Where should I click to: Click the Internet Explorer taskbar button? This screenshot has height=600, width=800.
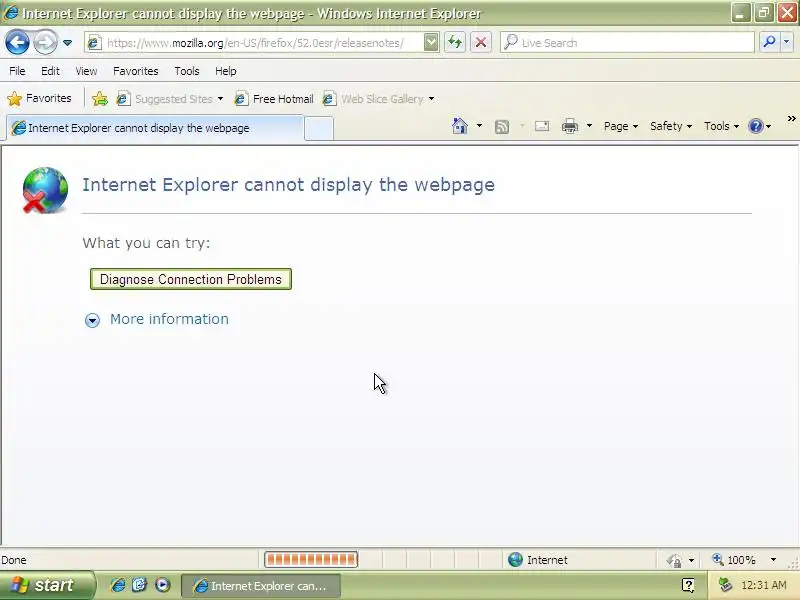click(x=261, y=586)
